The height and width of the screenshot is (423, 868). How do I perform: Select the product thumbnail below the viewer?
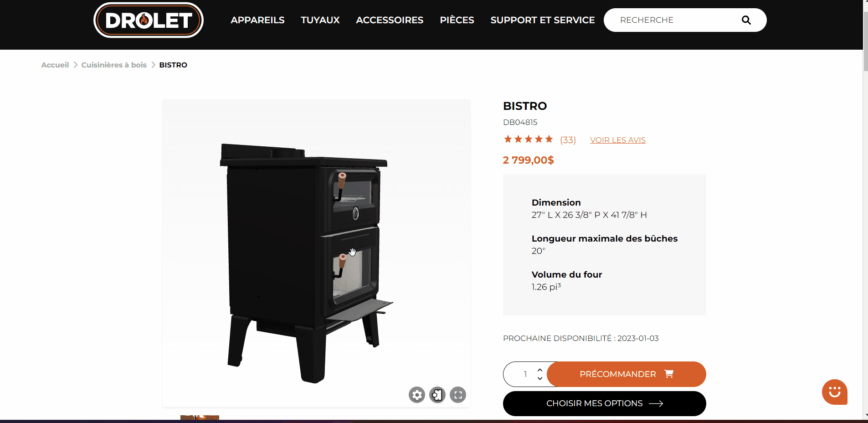[x=200, y=418]
